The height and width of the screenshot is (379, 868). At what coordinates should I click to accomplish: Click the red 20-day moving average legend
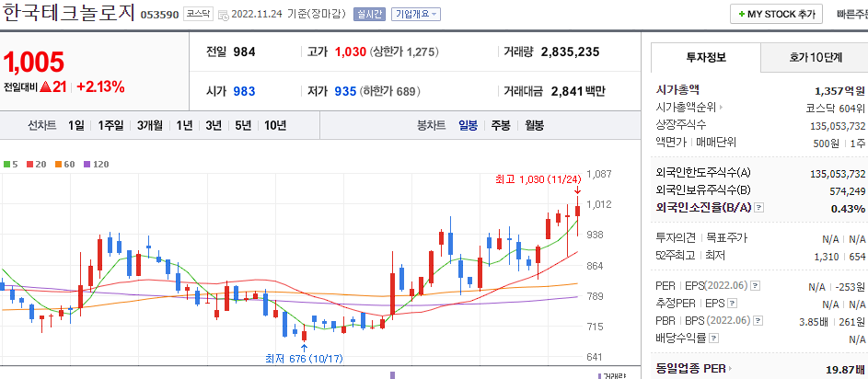click(x=37, y=165)
